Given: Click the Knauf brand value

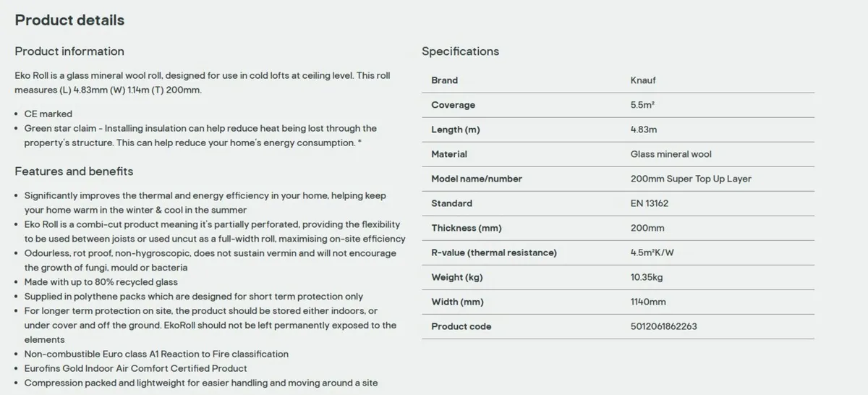Looking at the screenshot, I should pos(643,80).
